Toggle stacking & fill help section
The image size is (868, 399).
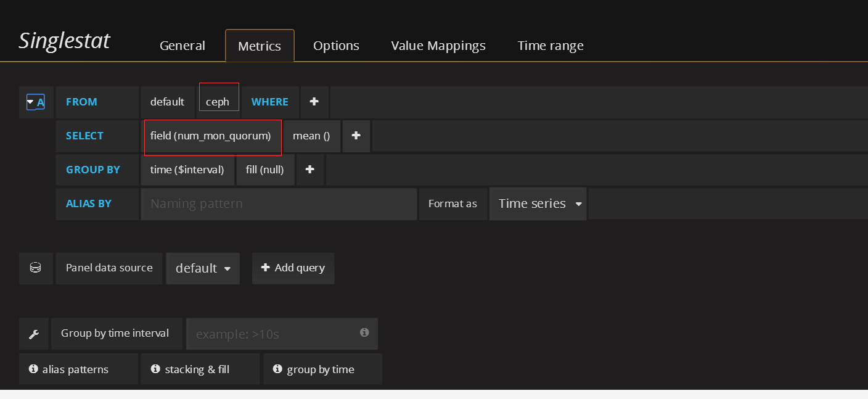(x=190, y=369)
